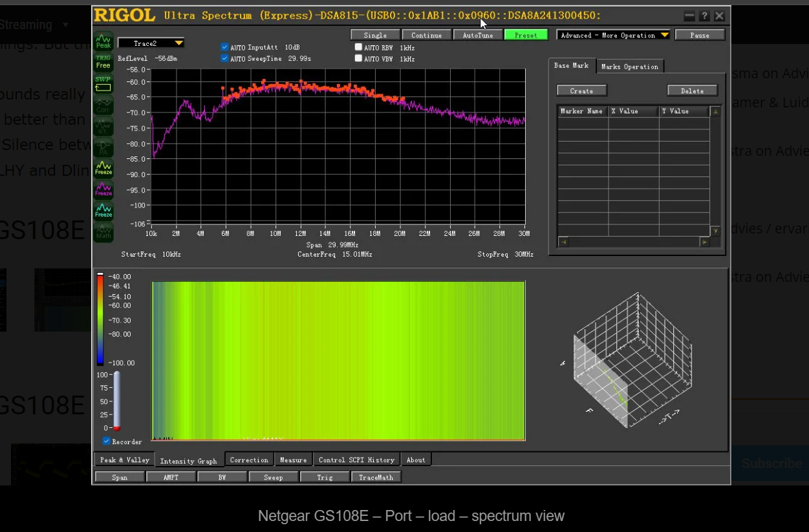Enable AUTO RBW checkbox
Screen dimensions: 809x532
[358, 47]
